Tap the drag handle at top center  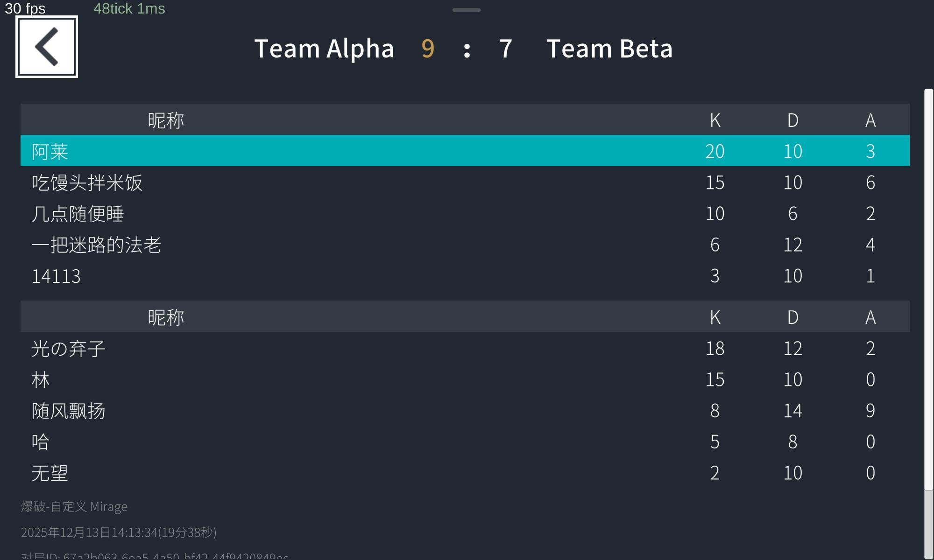coord(466,10)
